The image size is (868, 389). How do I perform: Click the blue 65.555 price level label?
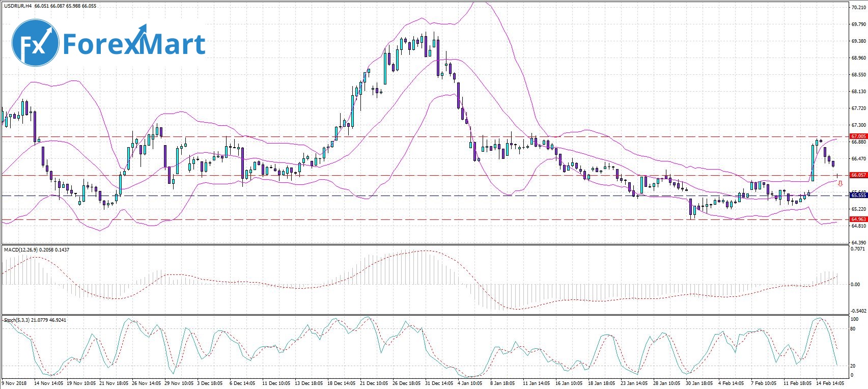click(x=858, y=195)
